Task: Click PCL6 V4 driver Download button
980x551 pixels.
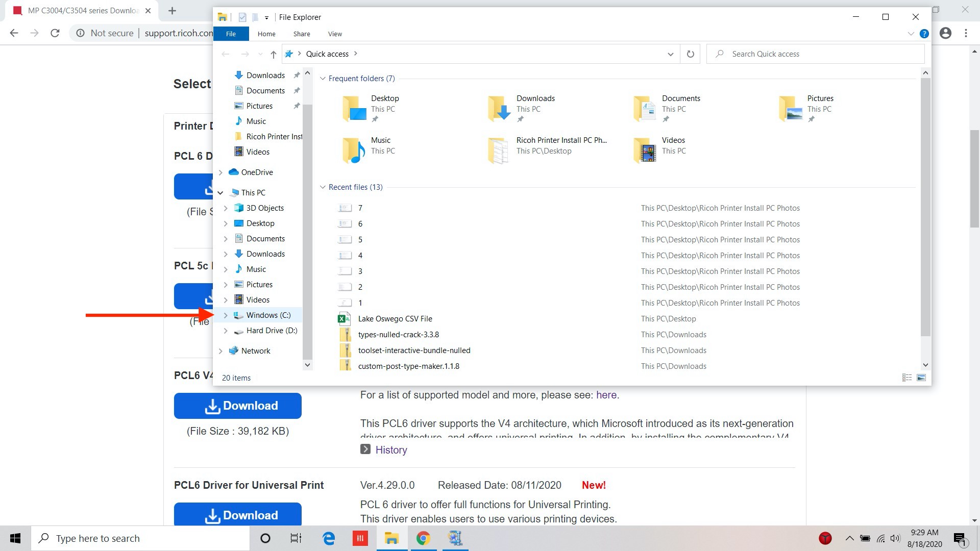Action: coord(238,406)
